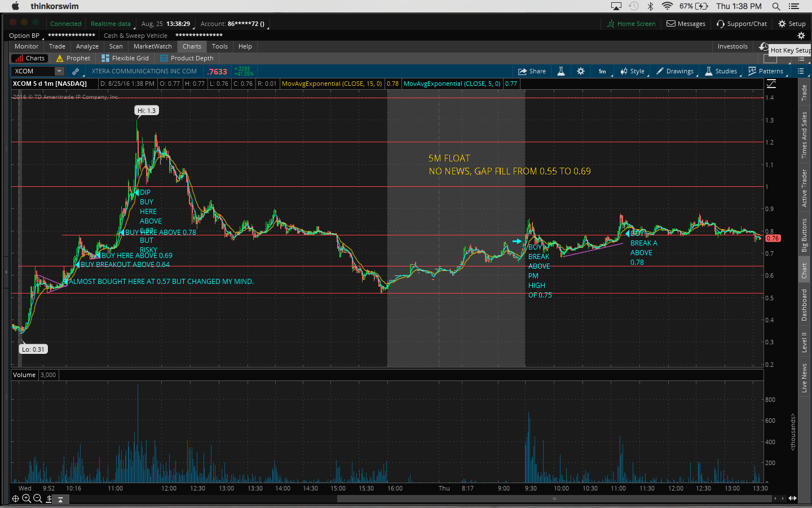Open Messages
The image size is (812, 508).
pyautogui.click(x=686, y=24)
